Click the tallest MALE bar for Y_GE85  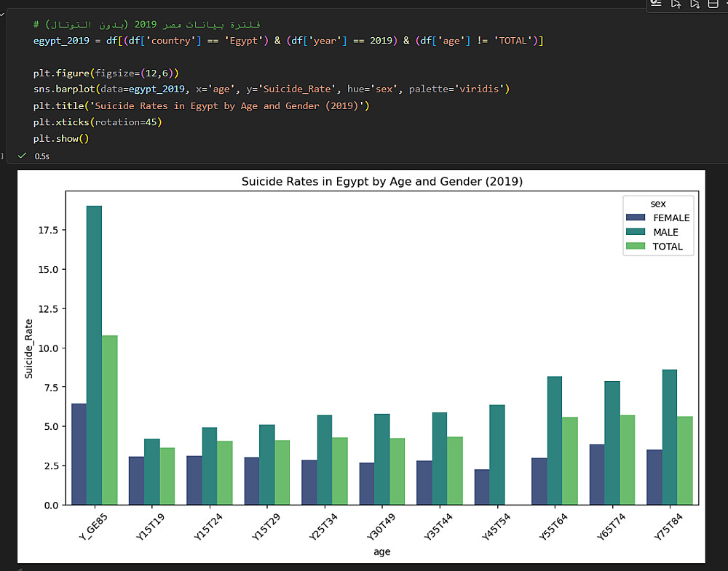pyautogui.click(x=94, y=355)
